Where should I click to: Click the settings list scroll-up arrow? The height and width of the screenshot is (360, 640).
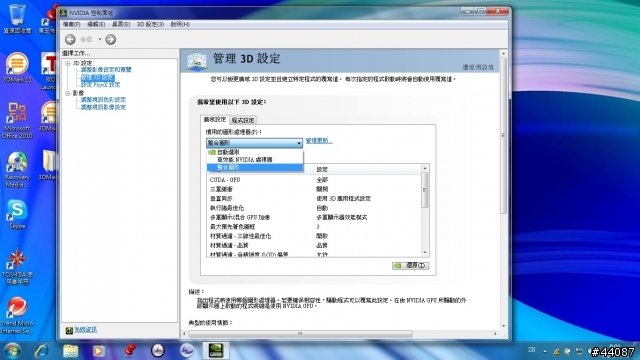(x=425, y=168)
